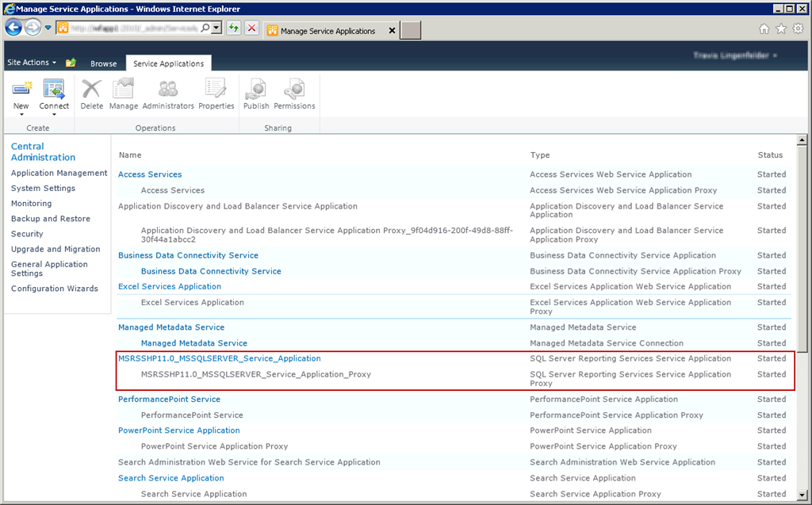Select the Service Applications ribbon tab
This screenshot has width=812, height=505.
168,63
